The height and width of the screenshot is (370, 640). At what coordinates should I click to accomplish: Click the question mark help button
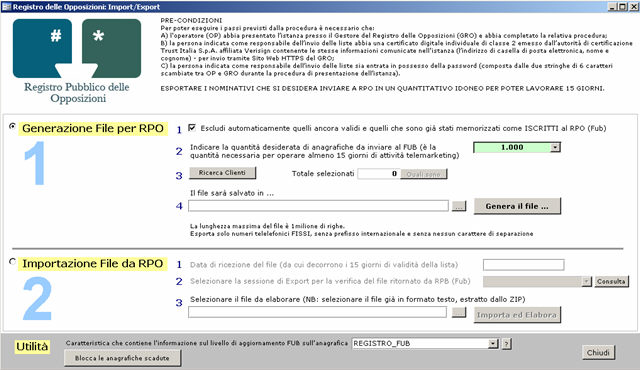pos(506,344)
